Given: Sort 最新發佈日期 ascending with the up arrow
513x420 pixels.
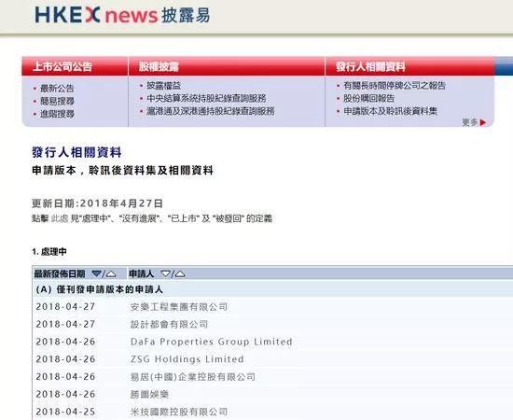Looking at the screenshot, I should click(111, 273).
